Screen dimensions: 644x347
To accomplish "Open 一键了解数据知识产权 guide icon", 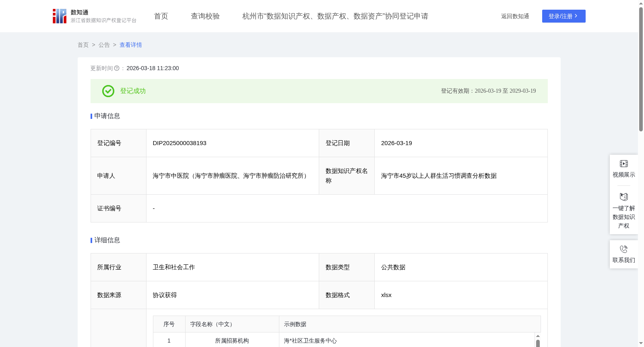I will [x=624, y=197].
